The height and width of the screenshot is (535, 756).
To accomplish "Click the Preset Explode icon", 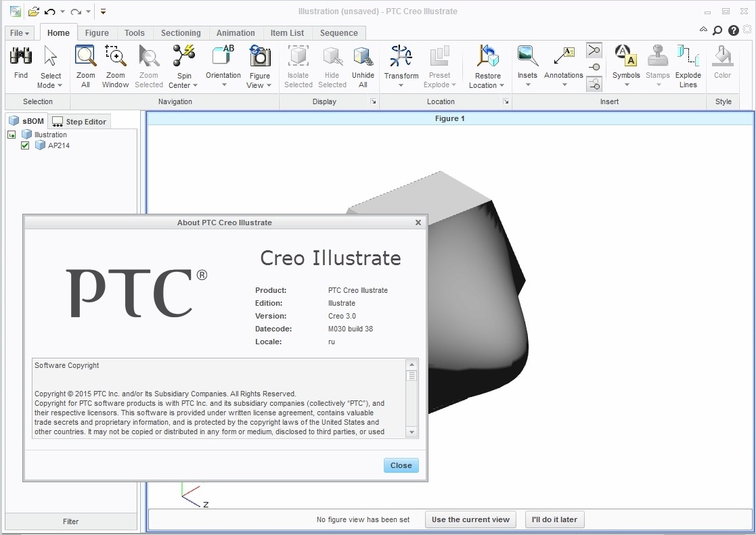I will tap(439, 56).
